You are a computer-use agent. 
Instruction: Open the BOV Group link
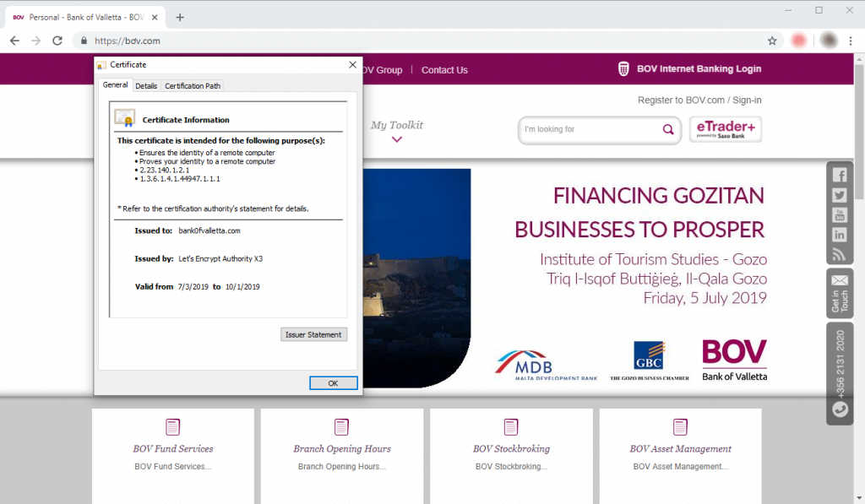tap(383, 70)
